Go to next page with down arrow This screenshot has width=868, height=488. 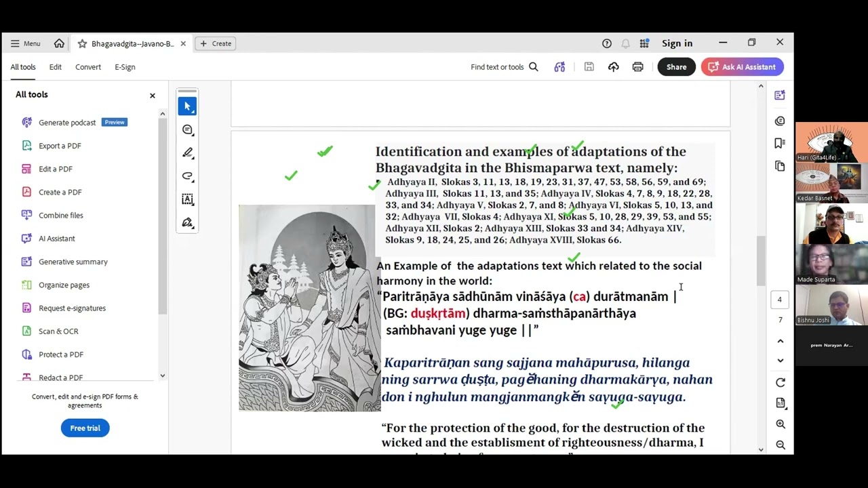pos(780,361)
